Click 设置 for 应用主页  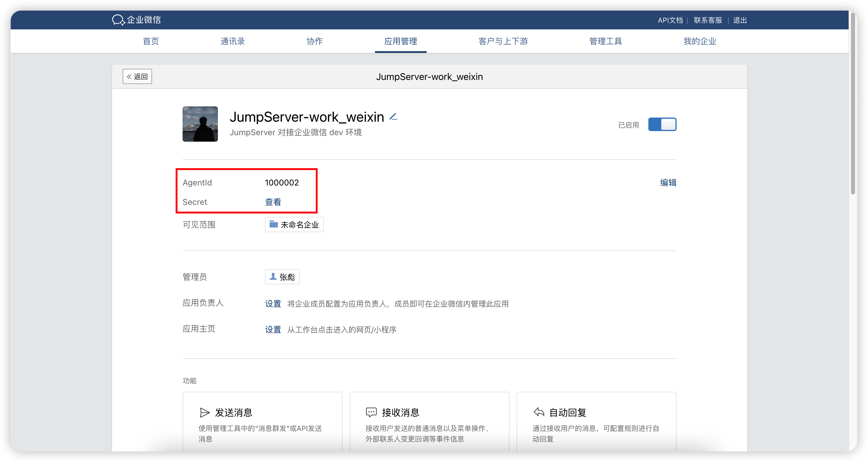point(273,330)
